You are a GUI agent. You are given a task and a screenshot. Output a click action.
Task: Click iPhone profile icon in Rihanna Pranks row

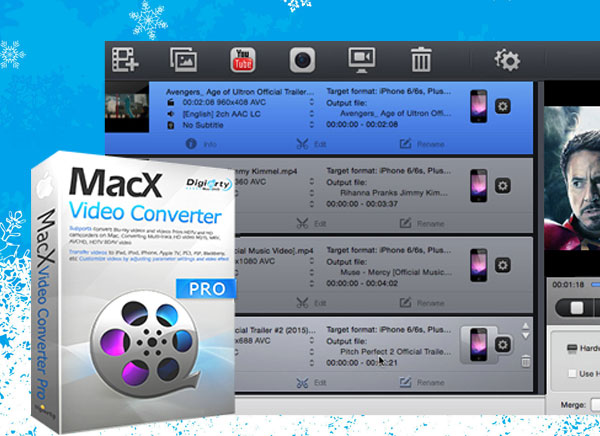(479, 186)
